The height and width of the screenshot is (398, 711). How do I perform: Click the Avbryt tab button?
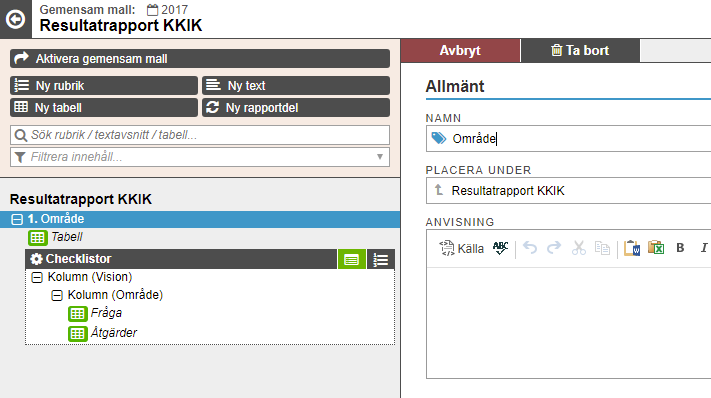pos(460,50)
